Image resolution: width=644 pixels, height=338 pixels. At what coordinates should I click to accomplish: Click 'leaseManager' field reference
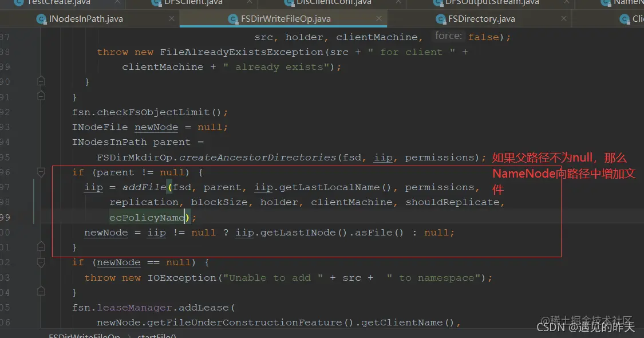pos(135,308)
